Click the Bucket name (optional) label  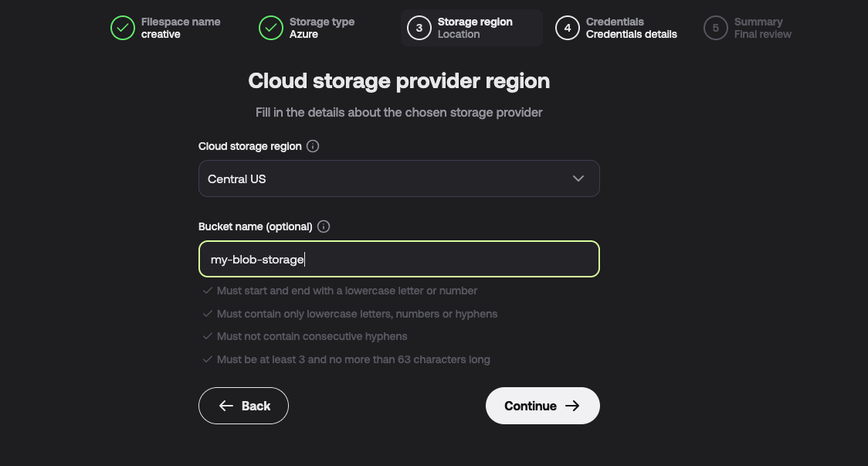[x=256, y=226]
